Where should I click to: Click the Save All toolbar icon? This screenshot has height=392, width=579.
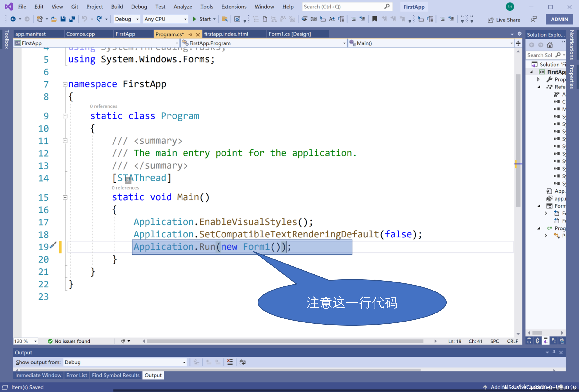[x=72, y=19]
